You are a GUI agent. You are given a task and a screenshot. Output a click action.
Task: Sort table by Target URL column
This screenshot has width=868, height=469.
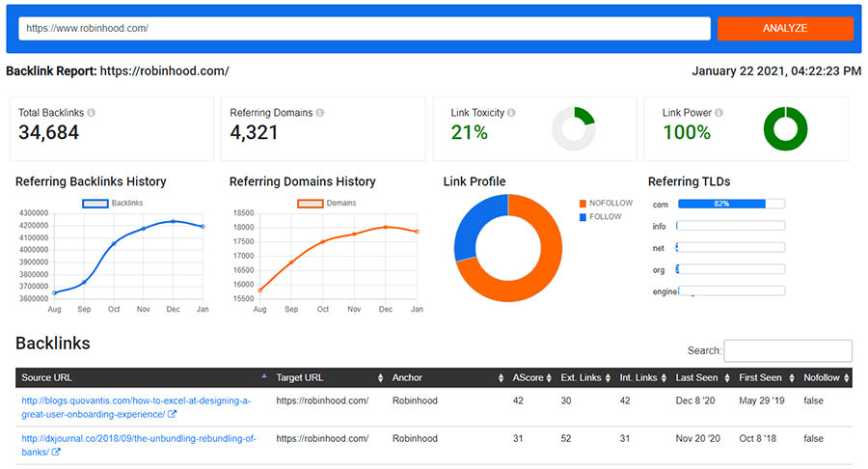(x=330, y=377)
